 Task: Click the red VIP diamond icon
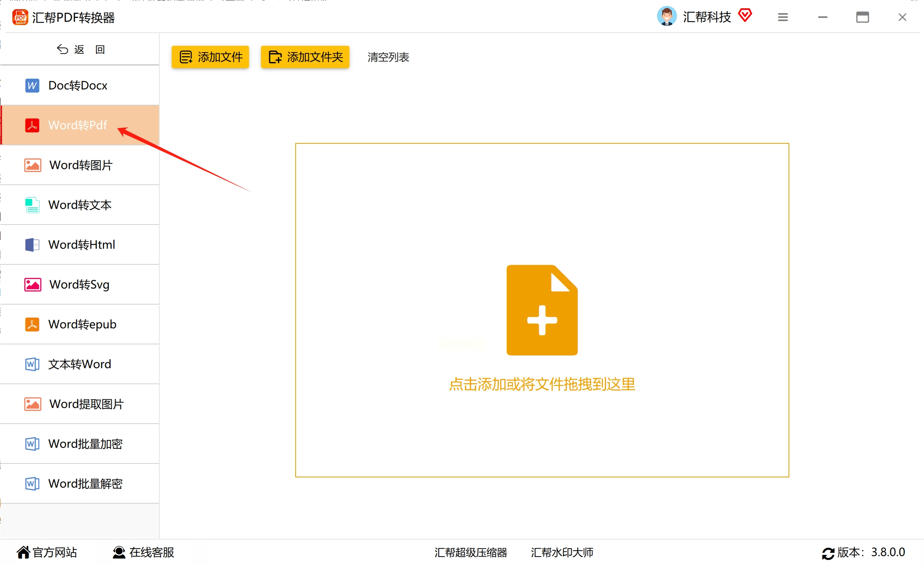(744, 16)
